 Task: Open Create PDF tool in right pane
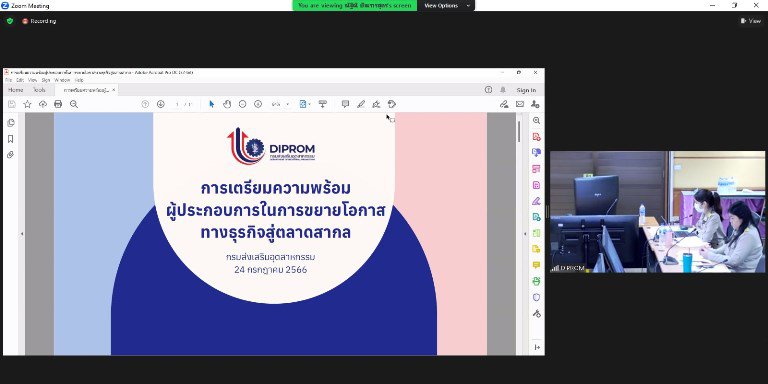pyautogui.click(x=536, y=137)
